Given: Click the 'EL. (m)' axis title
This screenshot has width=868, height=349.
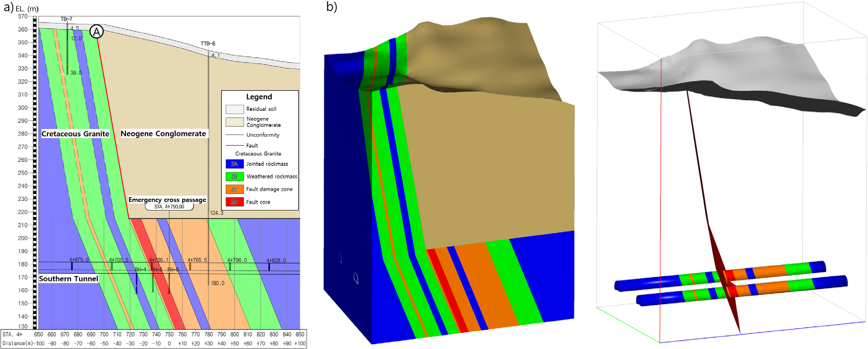Looking at the screenshot, I should coord(27,9).
